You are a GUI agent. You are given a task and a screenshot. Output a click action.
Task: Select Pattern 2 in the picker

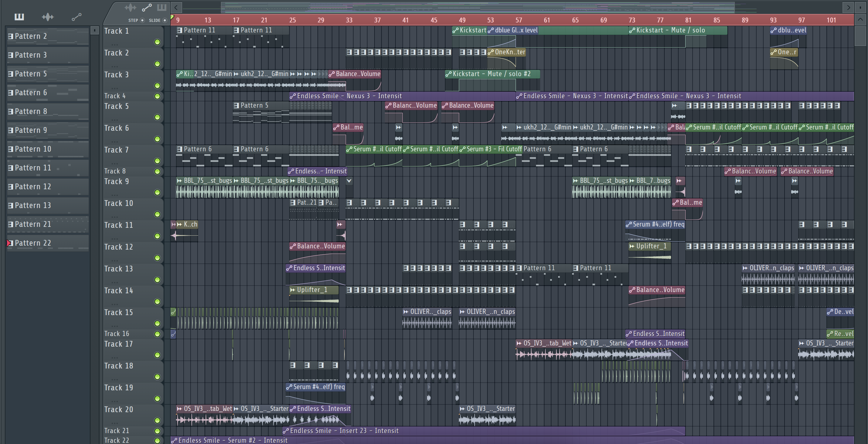pyautogui.click(x=48, y=36)
